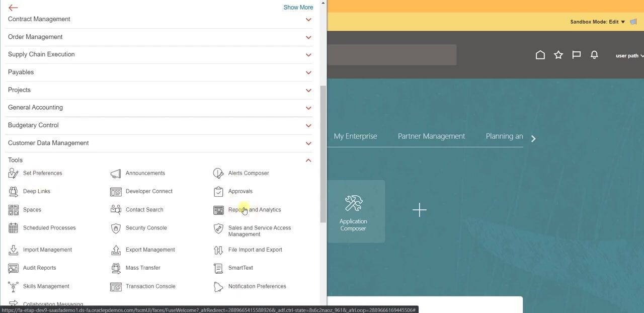Click the Skills Management icon
Screen dimensions: 644x313
click(x=13, y=286)
